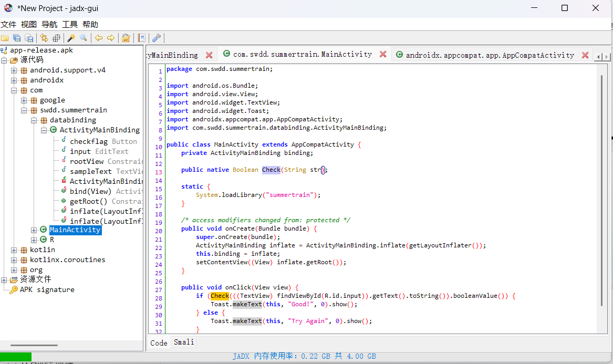Screen dimensions: 613x364
Task: Switch to Smali view tab
Action: [x=184, y=342]
